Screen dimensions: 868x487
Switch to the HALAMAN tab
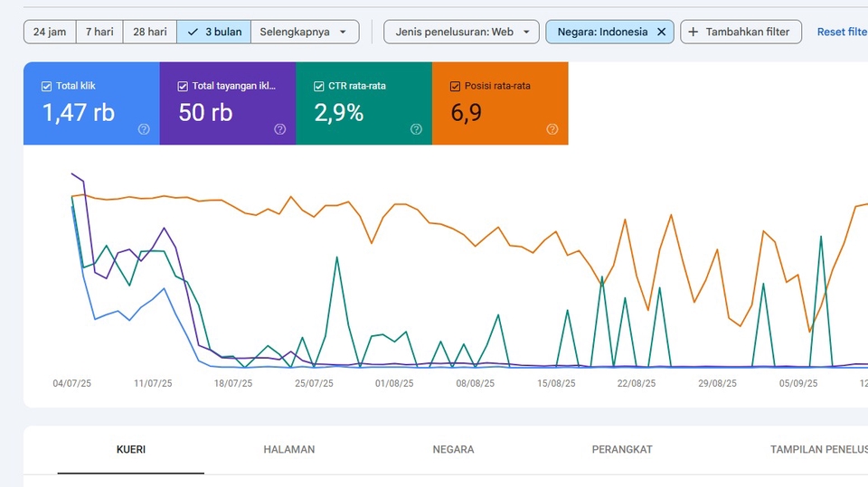tap(289, 449)
